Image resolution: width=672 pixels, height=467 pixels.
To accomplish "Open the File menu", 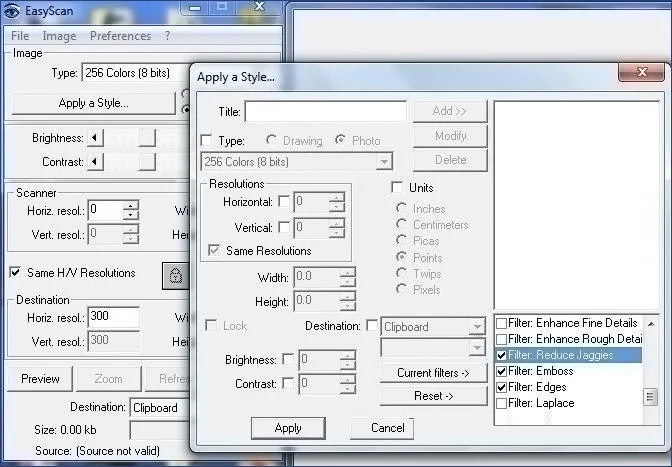I will pos(20,36).
